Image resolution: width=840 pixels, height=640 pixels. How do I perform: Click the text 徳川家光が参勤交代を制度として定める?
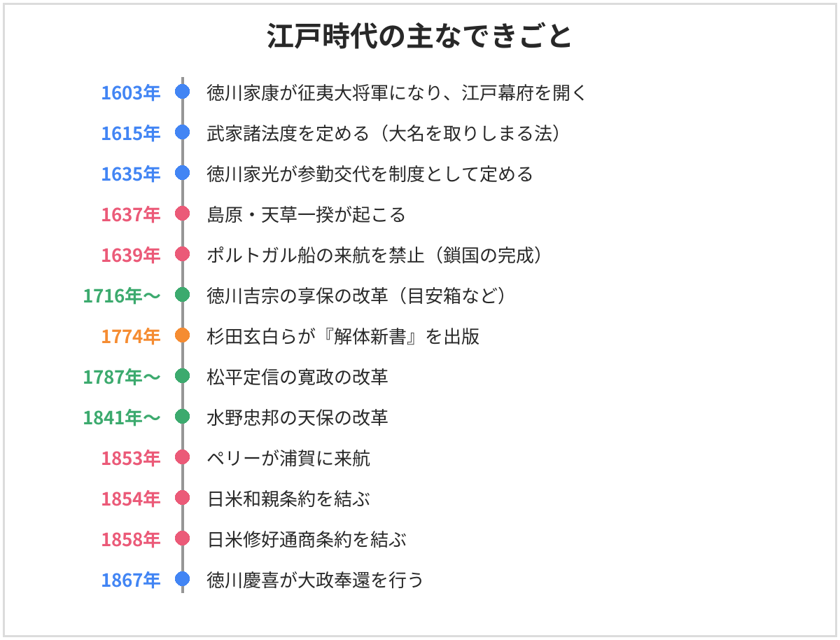370,174
